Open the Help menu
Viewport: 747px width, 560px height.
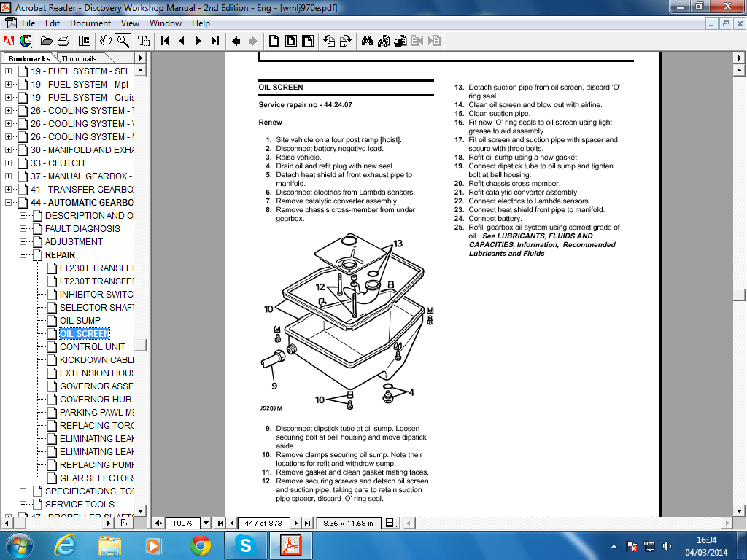[201, 23]
